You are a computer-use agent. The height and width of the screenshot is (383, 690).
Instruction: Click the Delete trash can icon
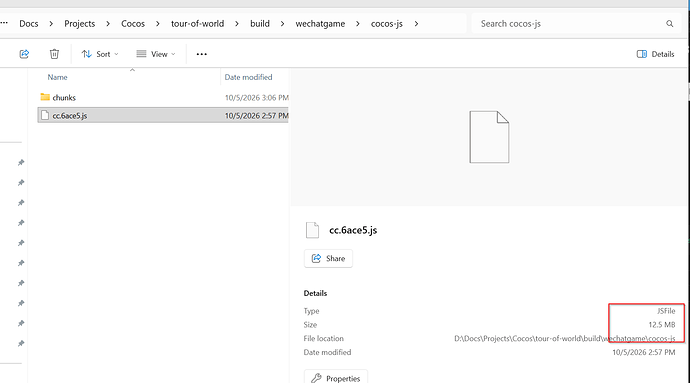[54, 54]
